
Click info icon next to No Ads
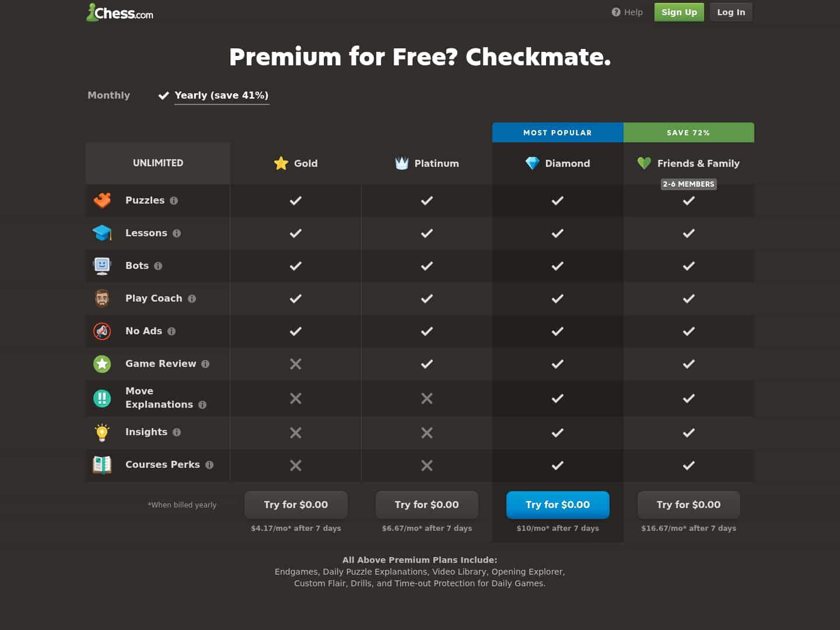tap(171, 331)
